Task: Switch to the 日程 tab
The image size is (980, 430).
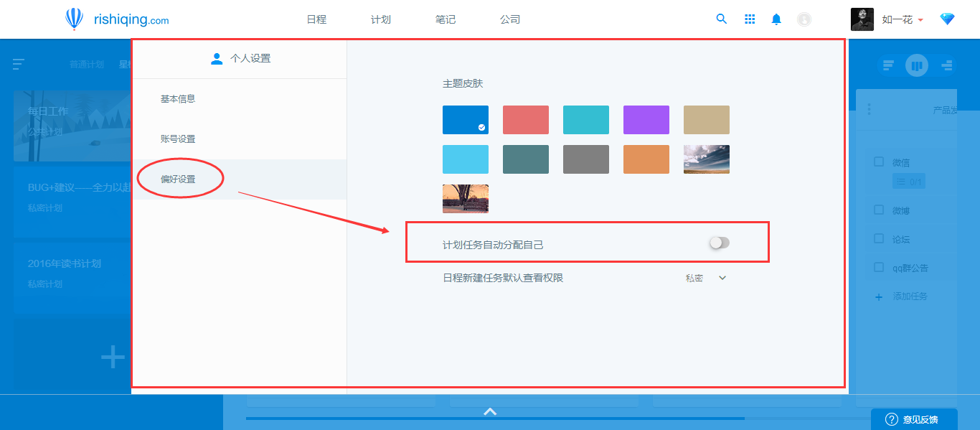Action: click(316, 19)
